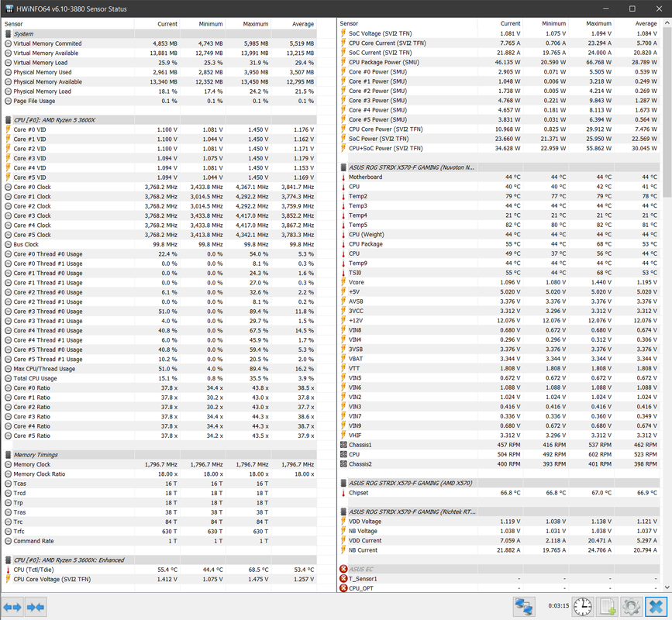The image size is (672, 620).
Task: Click the Chassis1 fan icon
Action: tap(343, 445)
